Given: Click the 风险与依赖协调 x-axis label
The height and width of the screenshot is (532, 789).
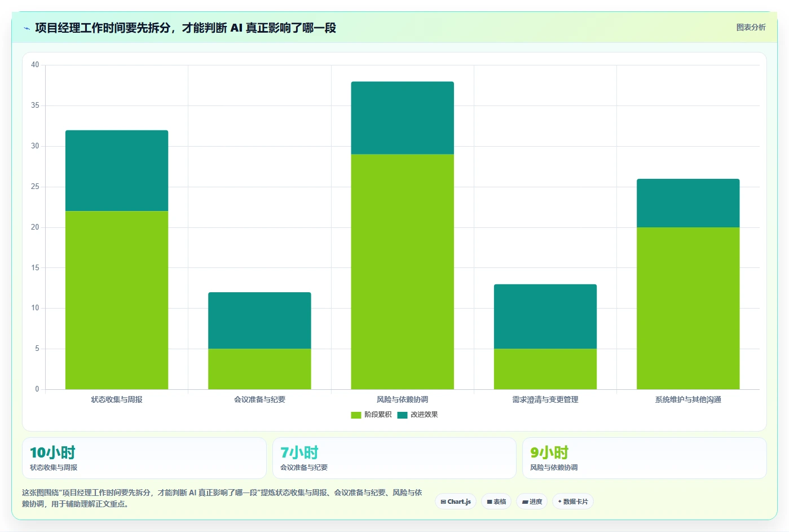Looking at the screenshot, I should coord(402,399).
